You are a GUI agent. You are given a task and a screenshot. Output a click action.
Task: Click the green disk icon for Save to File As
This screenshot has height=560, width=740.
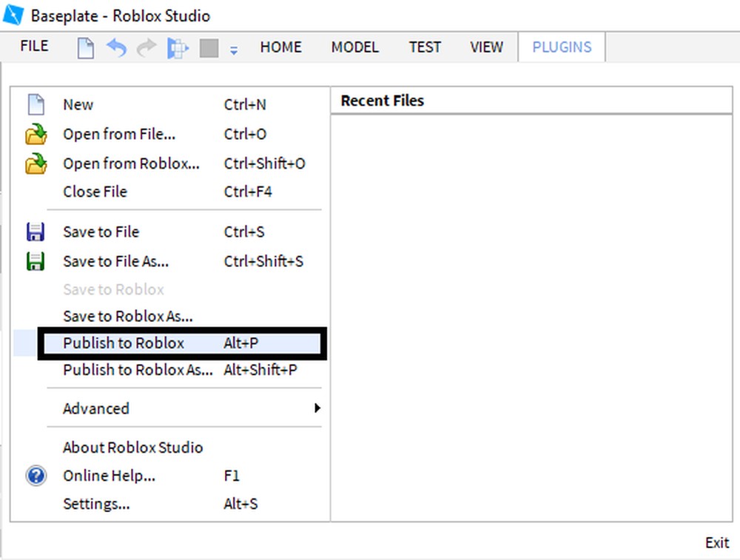pos(35,261)
